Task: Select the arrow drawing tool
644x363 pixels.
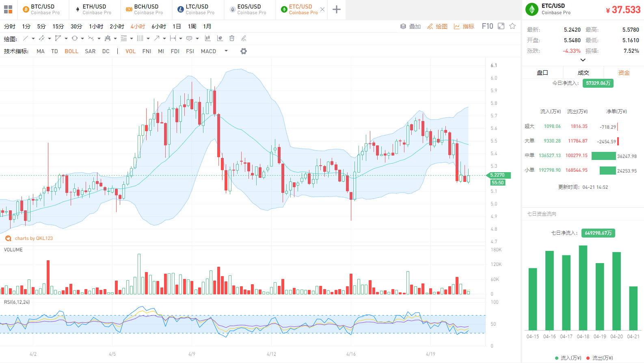Action: (157, 38)
